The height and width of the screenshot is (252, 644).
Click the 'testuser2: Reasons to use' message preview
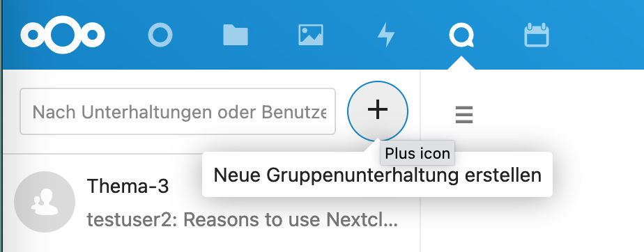pyautogui.click(x=243, y=221)
